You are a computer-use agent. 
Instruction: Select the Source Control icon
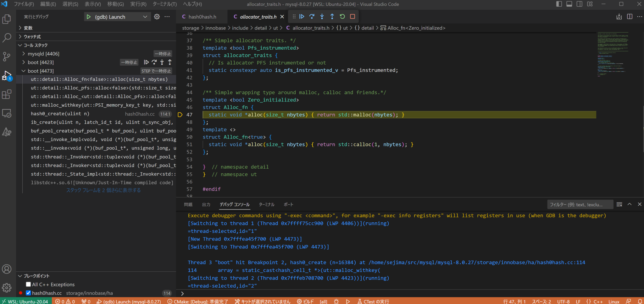tap(7, 57)
